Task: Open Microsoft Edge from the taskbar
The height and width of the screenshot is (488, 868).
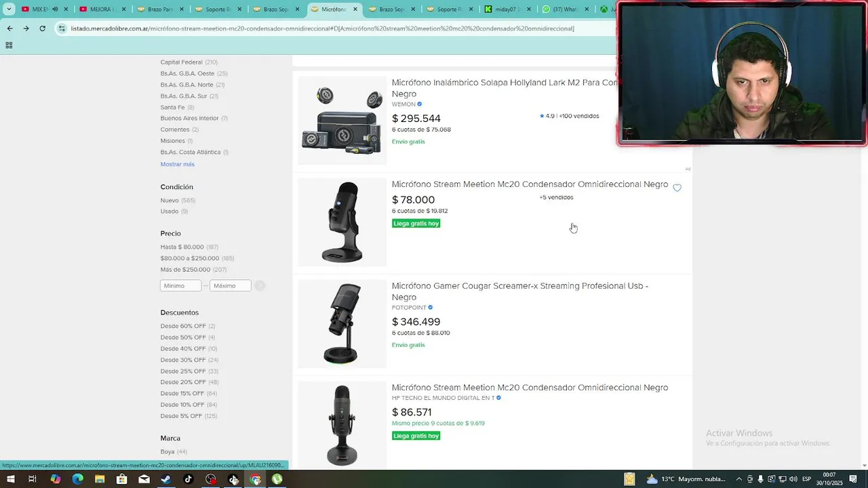Action: tap(77, 479)
